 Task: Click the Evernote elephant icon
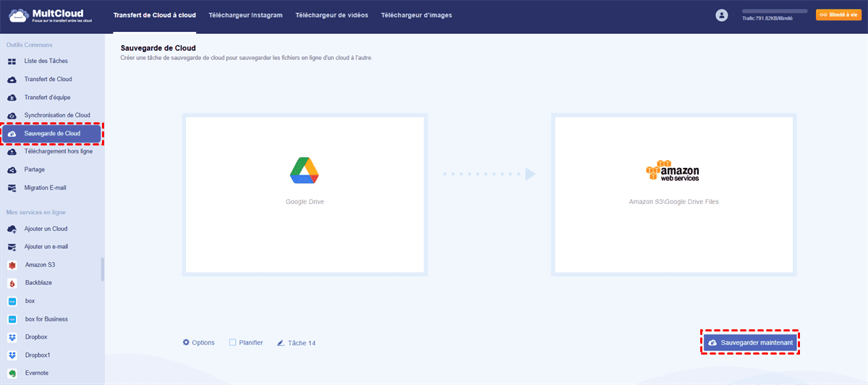tap(12, 373)
